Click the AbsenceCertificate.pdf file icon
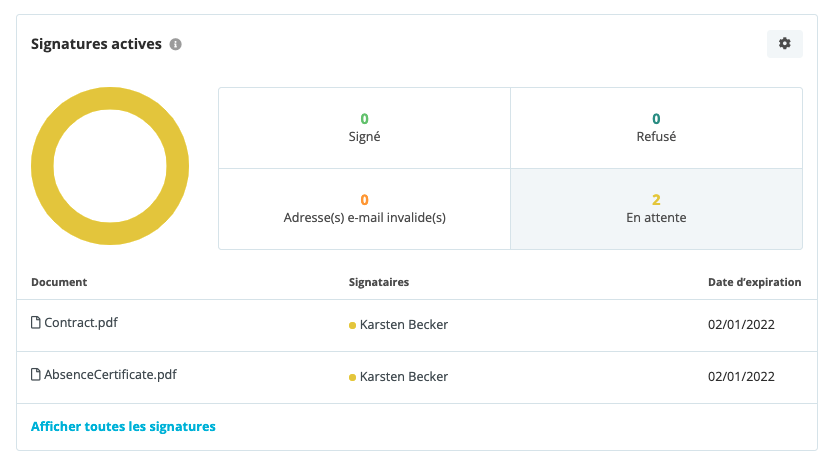This screenshot has width=831, height=468. coord(36,374)
